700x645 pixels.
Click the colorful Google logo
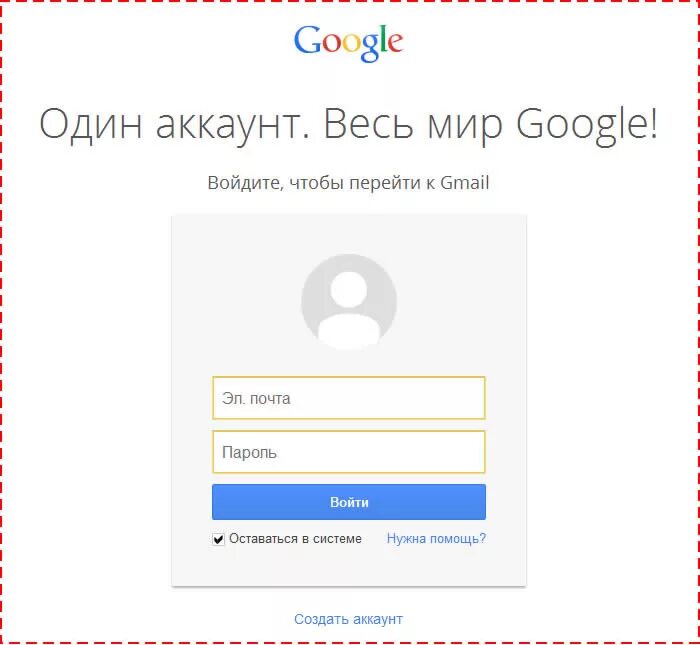[349, 43]
